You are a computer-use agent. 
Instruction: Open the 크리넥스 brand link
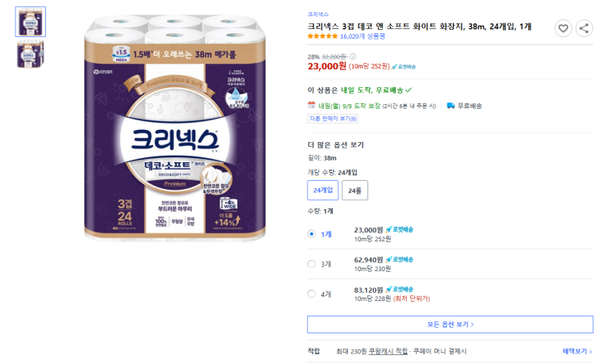pos(318,14)
